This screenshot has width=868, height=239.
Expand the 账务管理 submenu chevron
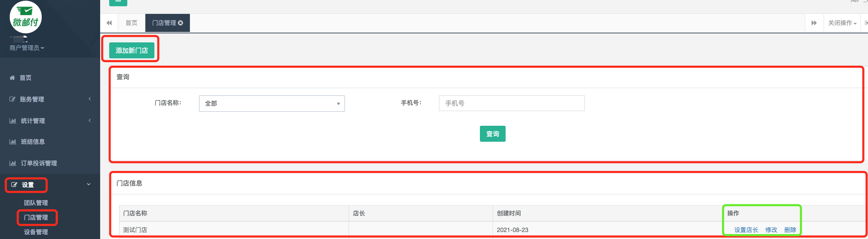click(90, 99)
